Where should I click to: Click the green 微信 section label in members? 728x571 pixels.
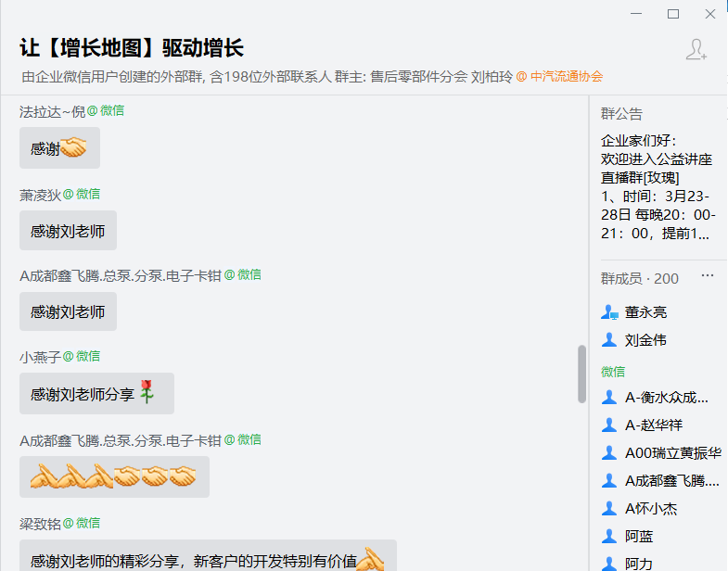613,372
